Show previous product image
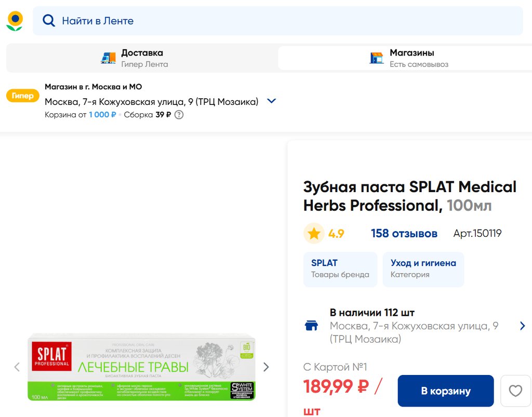This screenshot has width=532, height=417. (17, 367)
